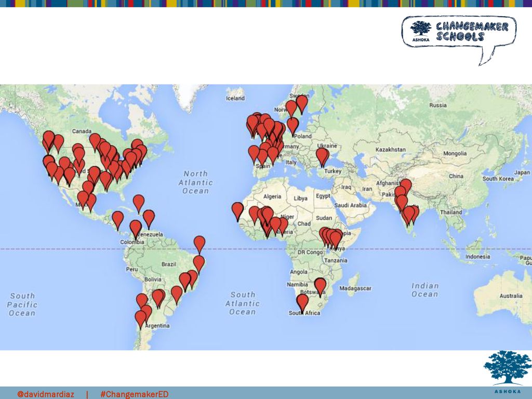Click the map pin over South Africa
Image resolution: width=532 pixels, height=399 pixels.
tap(302, 303)
